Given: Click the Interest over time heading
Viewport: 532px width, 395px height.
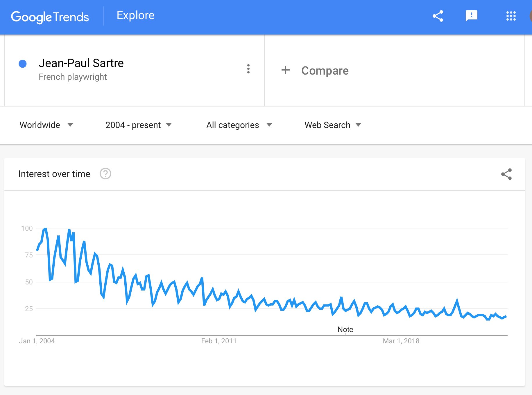Looking at the screenshot, I should [x=54, y=174].
